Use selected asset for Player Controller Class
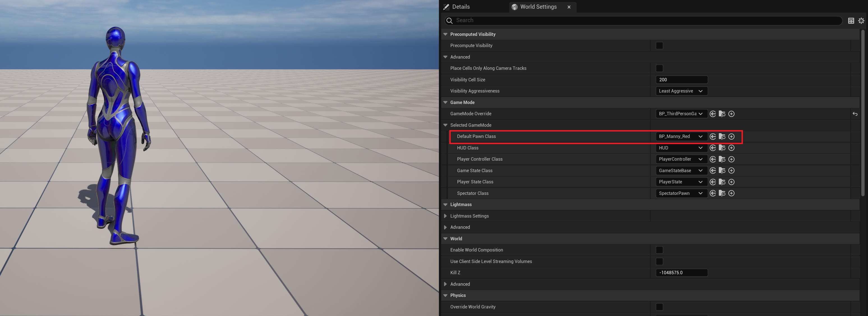The width and height of the screenshot is (868, 316). 713,159
